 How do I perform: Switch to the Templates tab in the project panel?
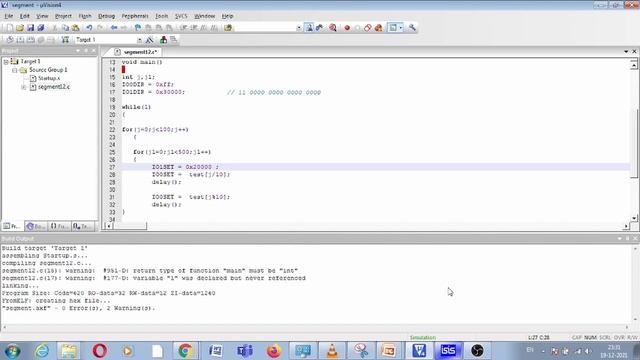83,226
